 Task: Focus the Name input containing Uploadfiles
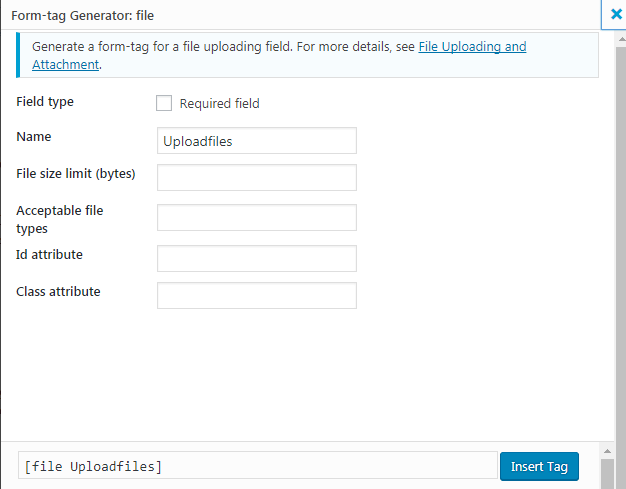click(257, 141)
